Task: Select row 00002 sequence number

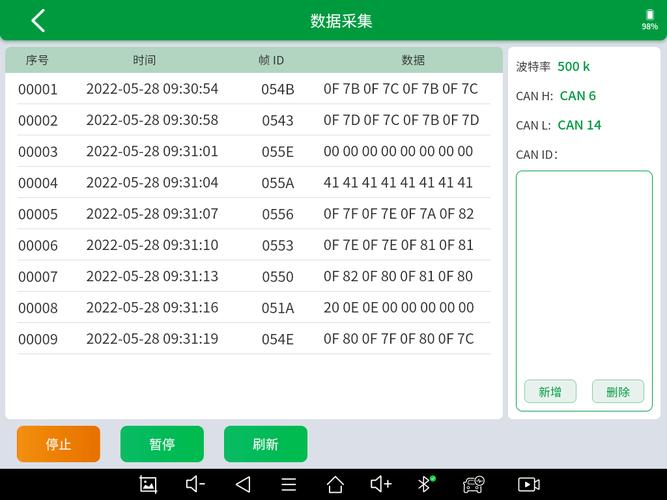Action: 38,120
